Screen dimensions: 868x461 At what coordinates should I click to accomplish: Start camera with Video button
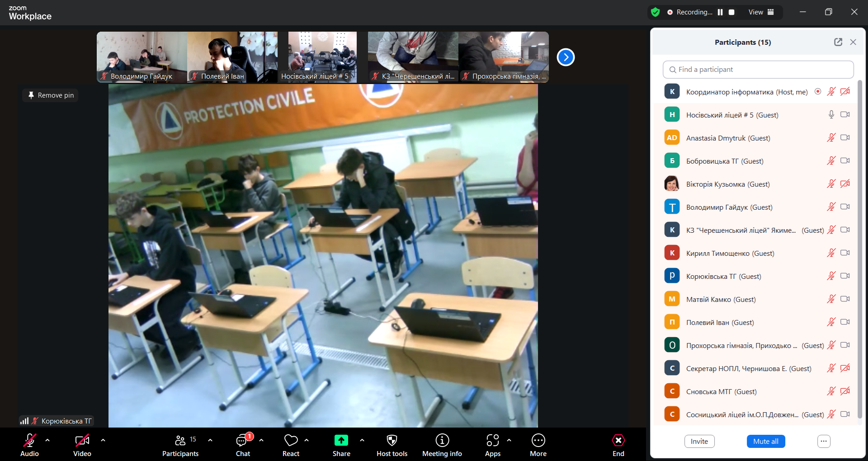[x=82, y=441]
